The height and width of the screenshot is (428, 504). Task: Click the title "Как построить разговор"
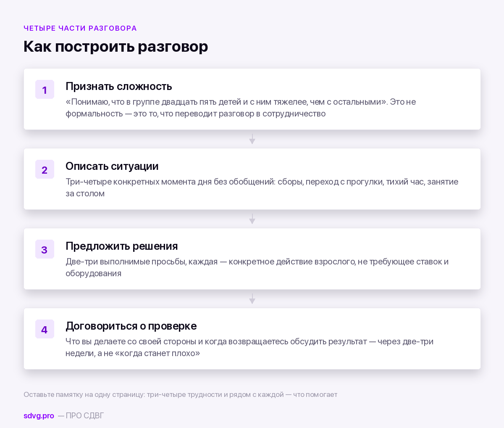(116, 46)
